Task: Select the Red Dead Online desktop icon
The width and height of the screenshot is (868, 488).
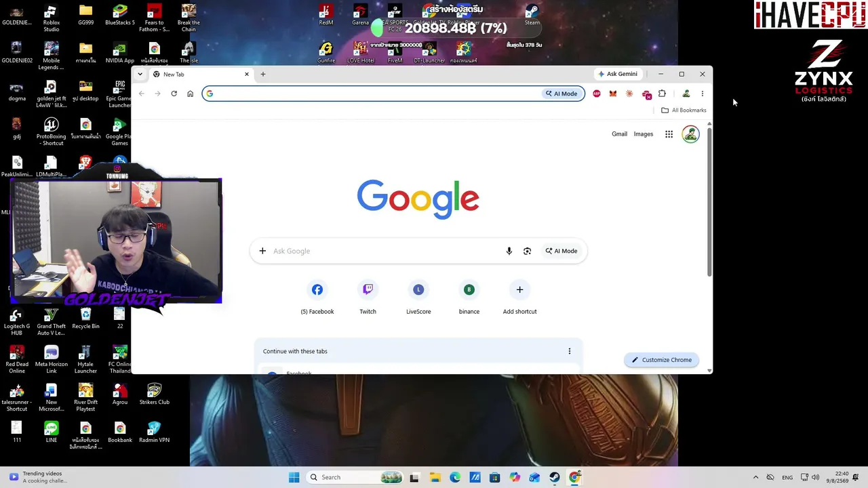Action: (17, 361)
